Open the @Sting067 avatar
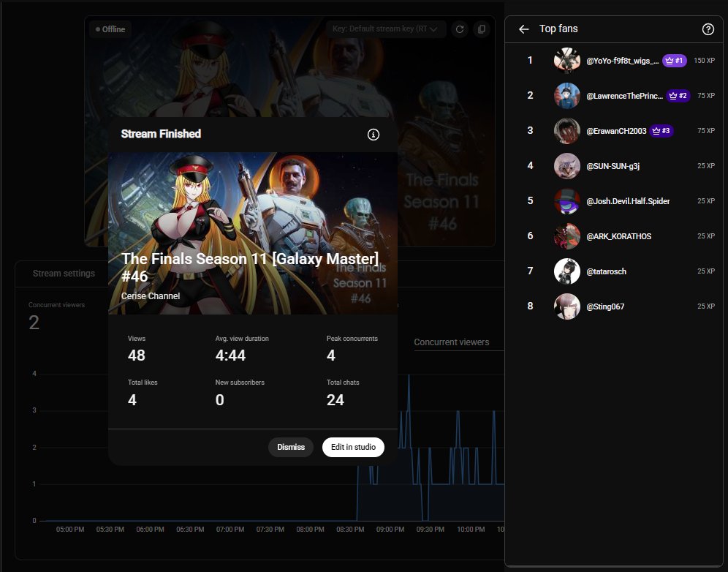Viewport: 728px width, 572px height. tap(567, 306)
